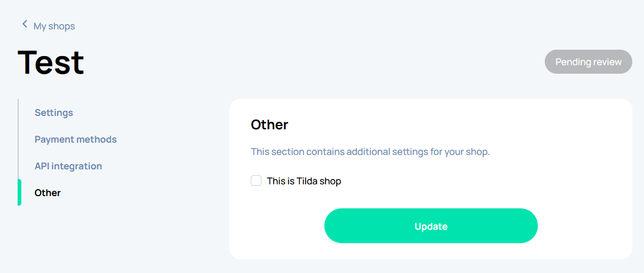Viewport: 644px width, 273px height.
Task: Open the API integration section
Action: point(68,166)
